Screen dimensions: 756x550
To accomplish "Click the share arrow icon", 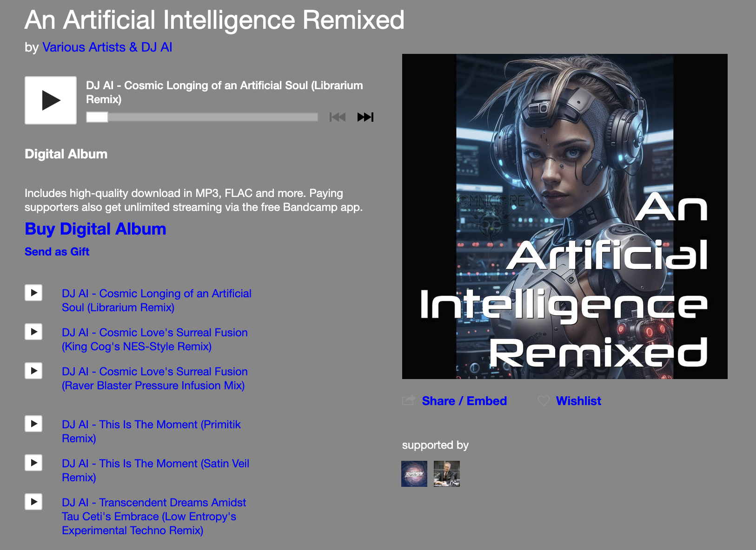I will pyautogui.click(x=408, y=400).
